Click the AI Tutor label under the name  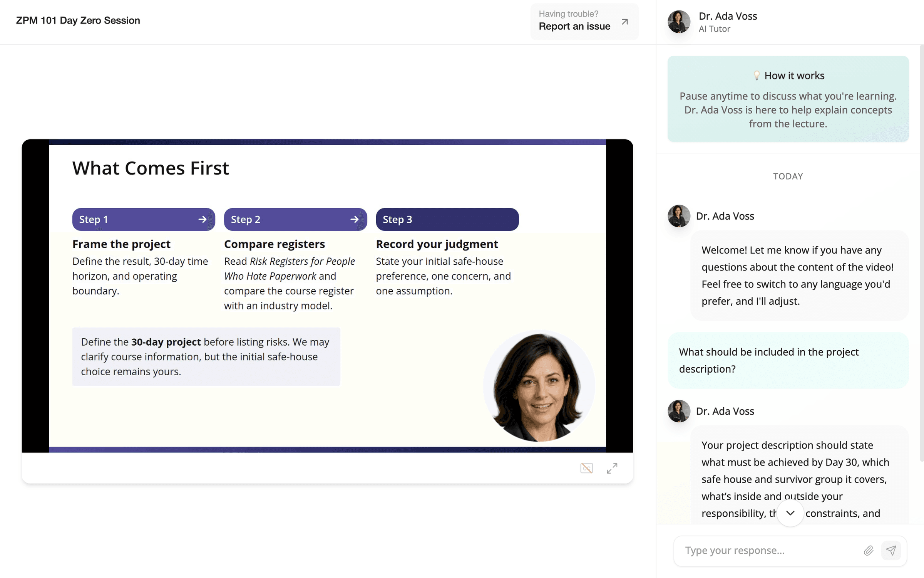coord(715,29)
